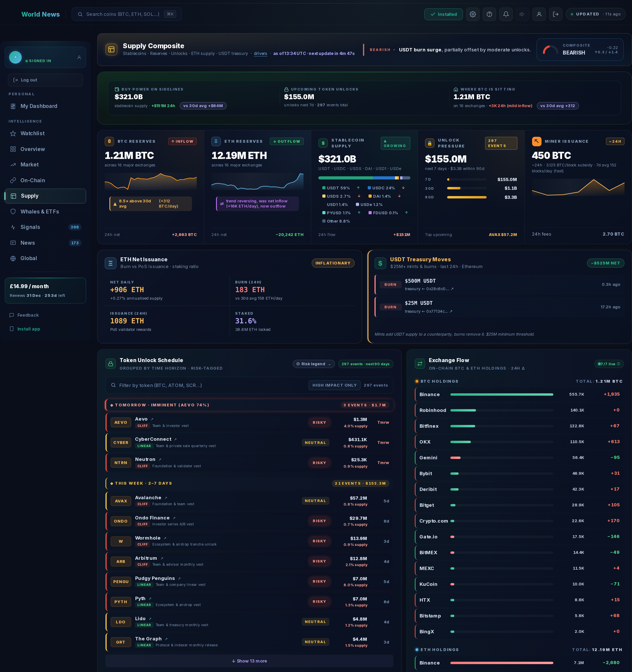Click the stablecoin supply composition bar
The image size is (632, 672).
coord(364,178)
